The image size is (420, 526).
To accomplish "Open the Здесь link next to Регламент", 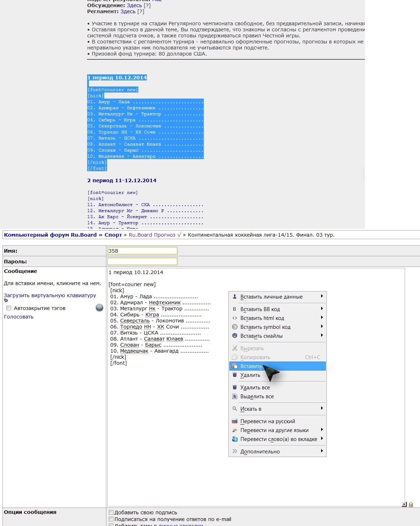I will click(x=128, y=11).
